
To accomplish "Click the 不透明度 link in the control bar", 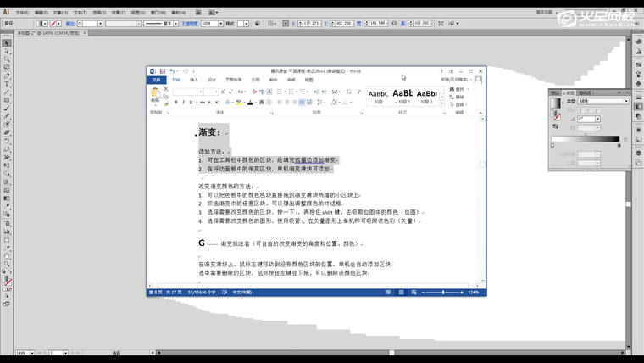I will [192, 24].
